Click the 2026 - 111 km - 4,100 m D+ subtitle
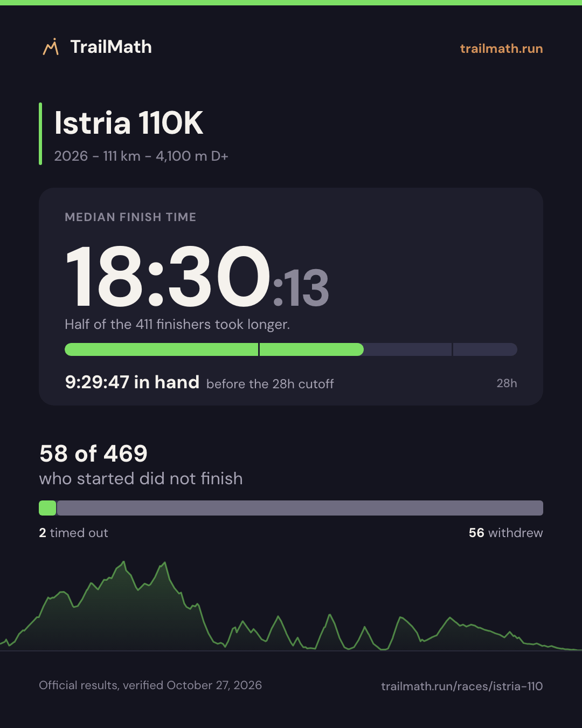 click(x=141, y=156)
